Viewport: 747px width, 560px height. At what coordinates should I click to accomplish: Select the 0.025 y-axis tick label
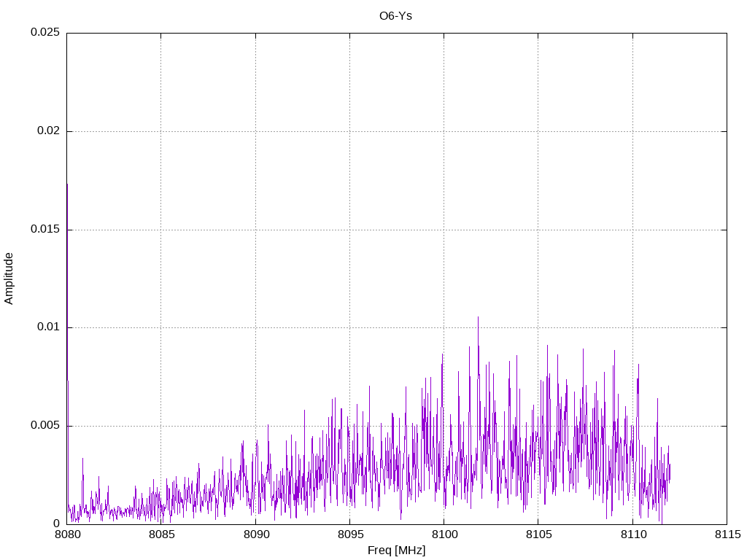(44, 33)
